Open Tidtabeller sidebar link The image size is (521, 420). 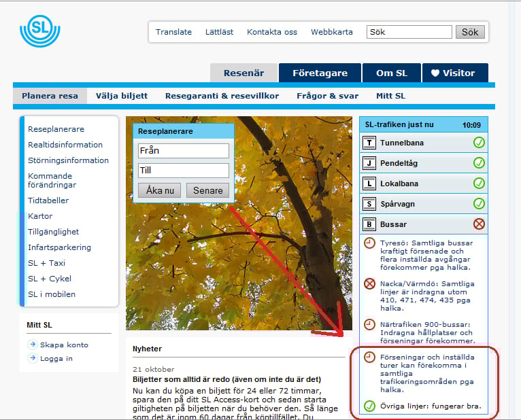[48, 200]
